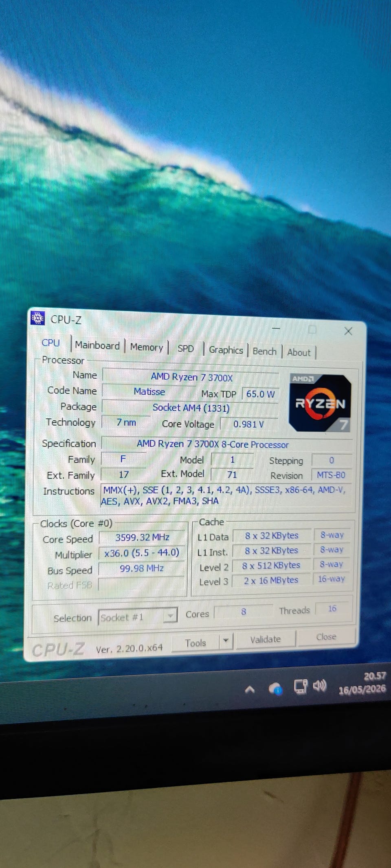Click the Specification field text

tap(226, 444)
